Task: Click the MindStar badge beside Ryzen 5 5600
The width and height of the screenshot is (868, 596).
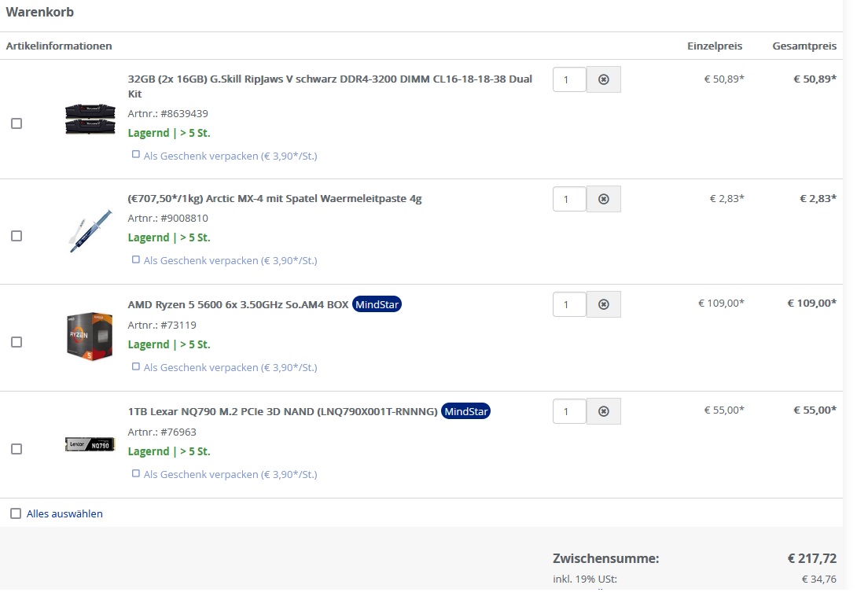Action: click(x=377, y=304)
